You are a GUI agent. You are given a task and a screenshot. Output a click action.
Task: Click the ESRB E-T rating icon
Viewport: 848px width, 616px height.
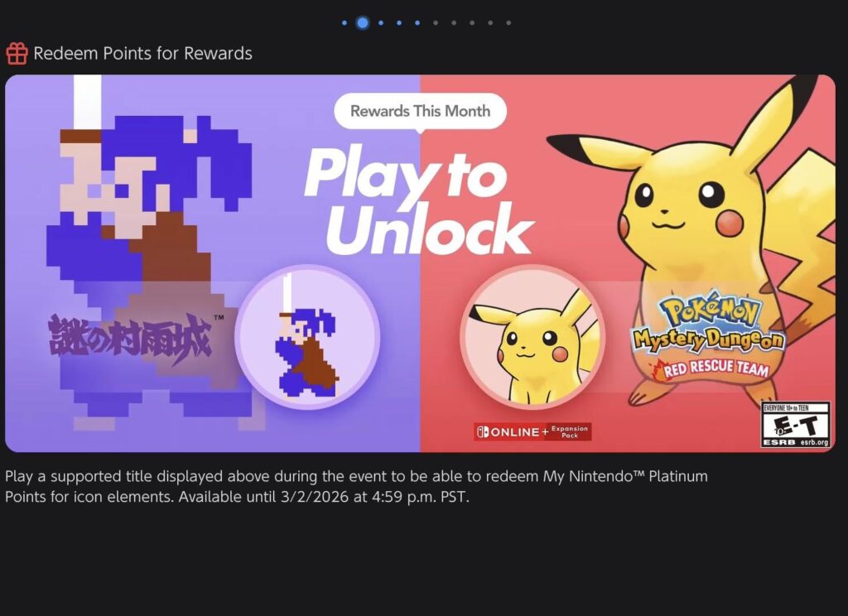click(x=797, y=424)
